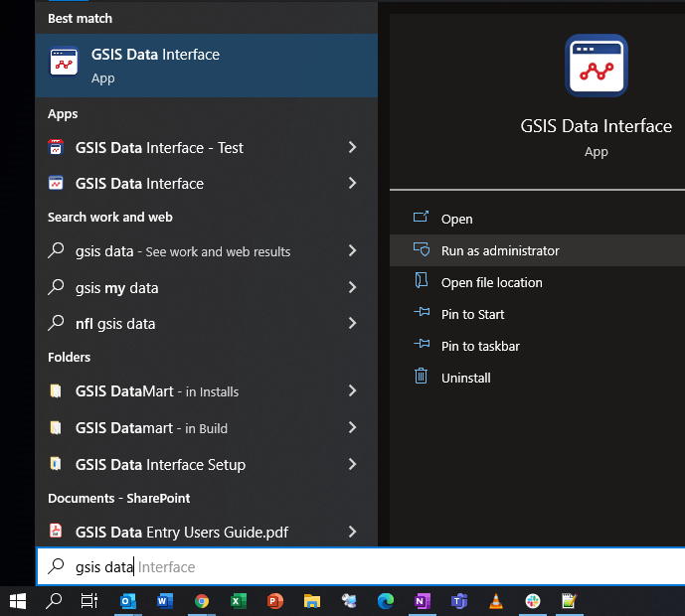Click the GSIS Data Interface - Test app icon
The image size is (685, 616).
point(56,148)
